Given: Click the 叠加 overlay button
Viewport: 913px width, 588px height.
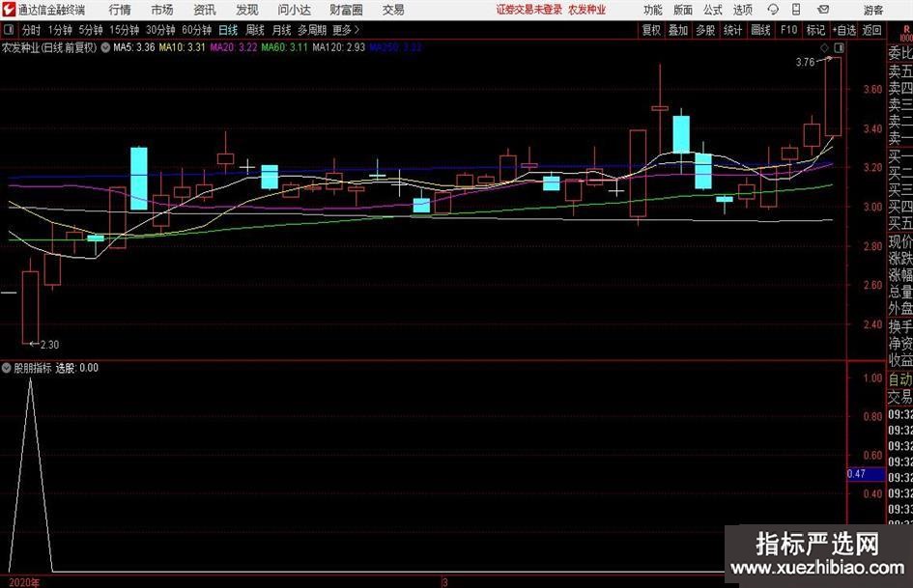Looking at the screenshot, I should 678,30.
